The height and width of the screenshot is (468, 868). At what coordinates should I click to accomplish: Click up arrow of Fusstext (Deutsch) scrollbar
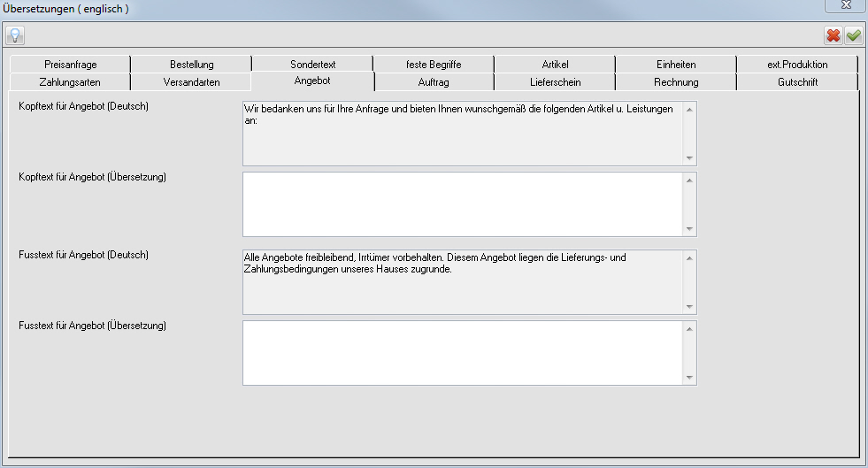[x=689, y=258]
